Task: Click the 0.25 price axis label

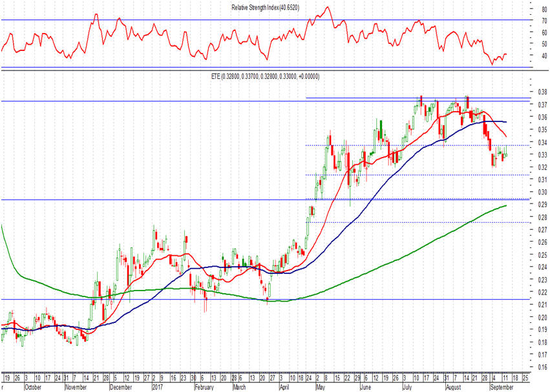Action: point(543,254)
